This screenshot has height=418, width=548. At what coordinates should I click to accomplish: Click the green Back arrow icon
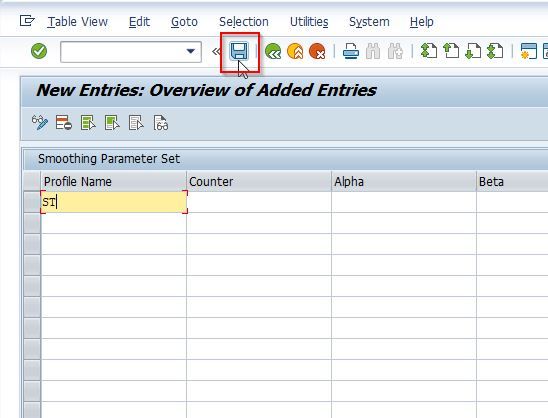tap(273, 51)
